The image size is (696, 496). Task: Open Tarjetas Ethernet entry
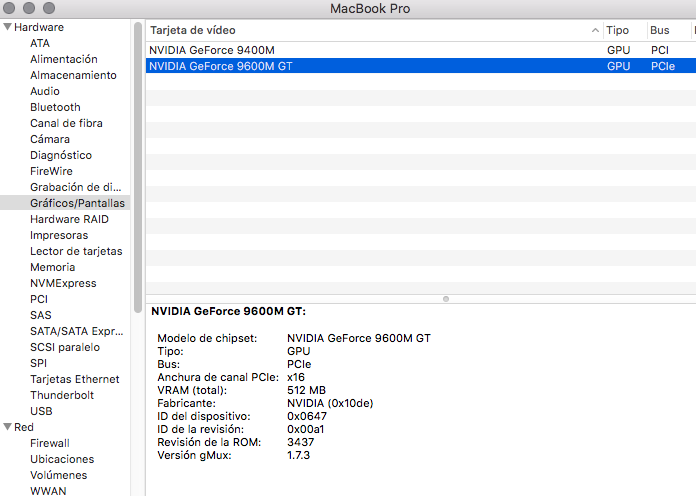click(75, 379)
